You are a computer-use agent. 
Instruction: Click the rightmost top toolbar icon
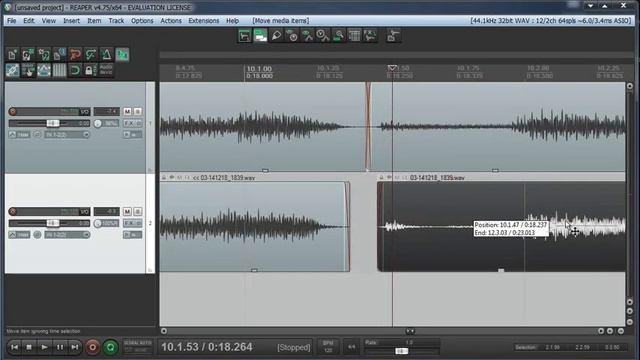[393, 36]
